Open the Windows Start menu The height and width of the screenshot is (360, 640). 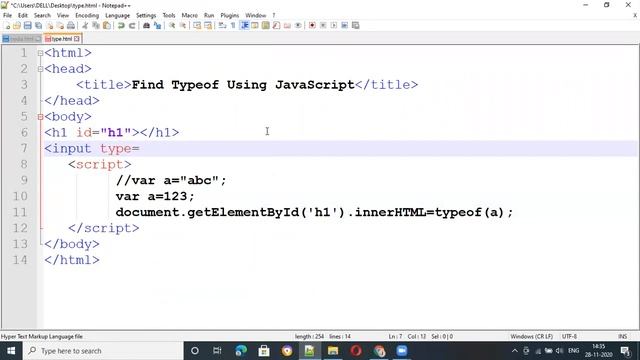point(11,351)
